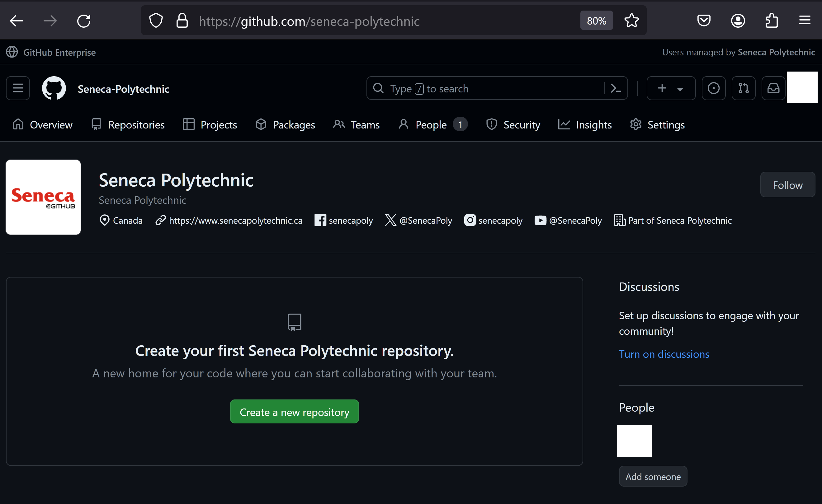822x504 pixels.
Task: Click the Discussions sidebar heading
Action: coord(649,287)
